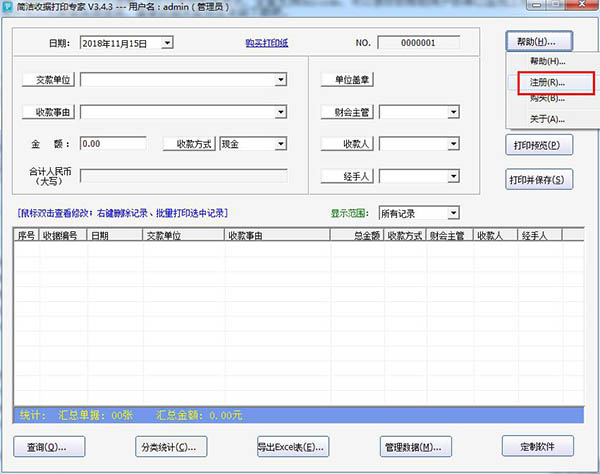Select 注册(R) from the help menu
This screenshot has height=474, width=600.
click(547, 82)
